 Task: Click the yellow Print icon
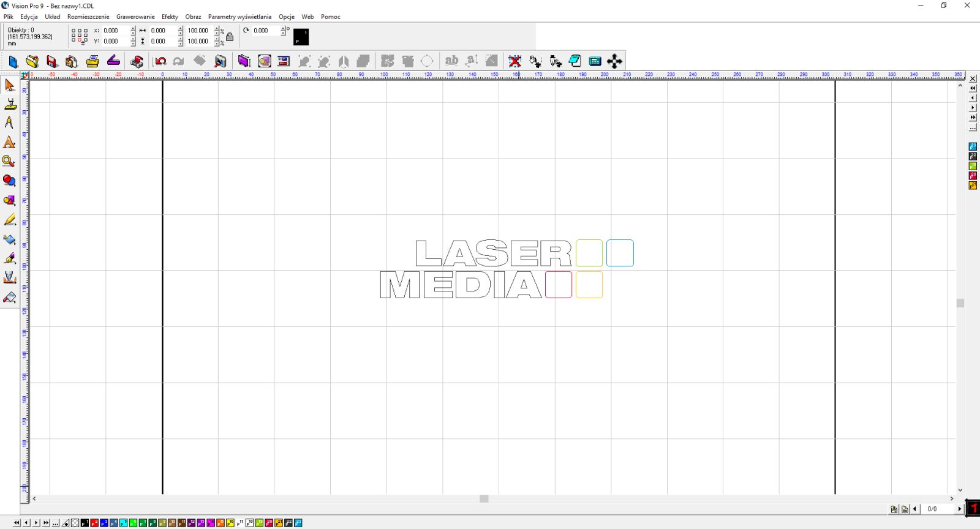(92, 61)
